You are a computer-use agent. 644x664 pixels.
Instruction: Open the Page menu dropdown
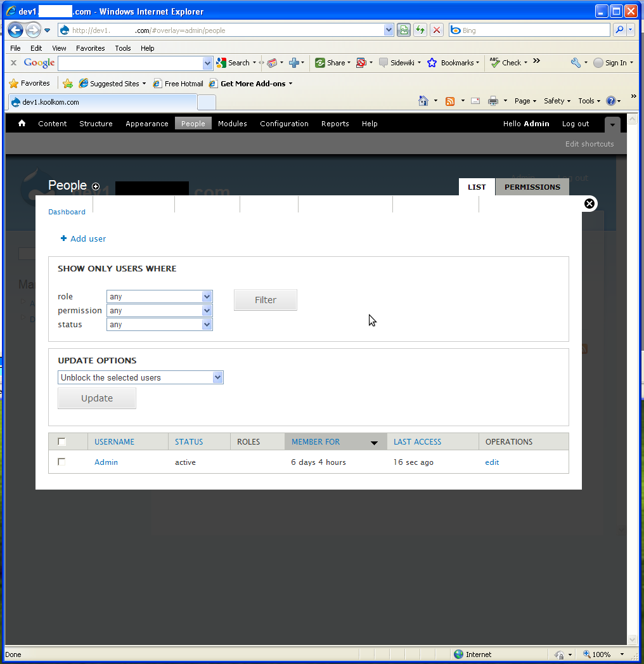click(x=525, y=101)
